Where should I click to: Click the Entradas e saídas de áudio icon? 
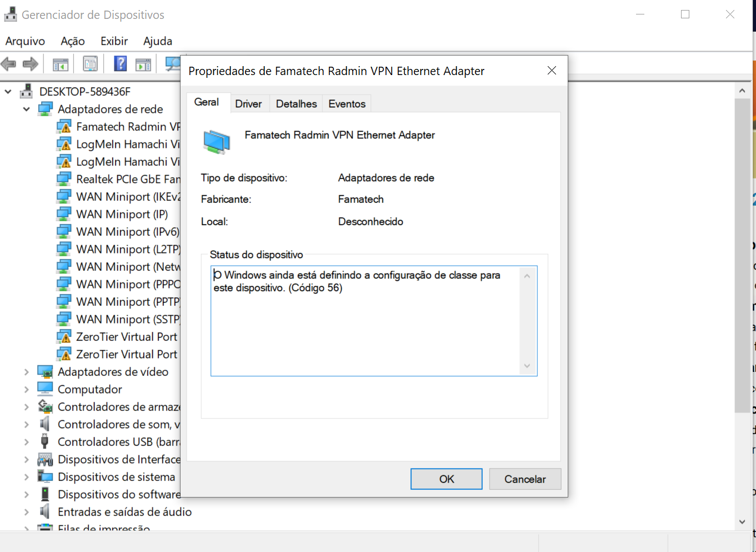tap(45, 511)
